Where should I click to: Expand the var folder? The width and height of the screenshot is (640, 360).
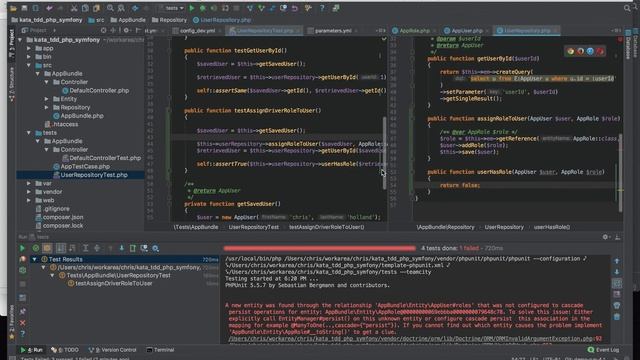[29, 183]
